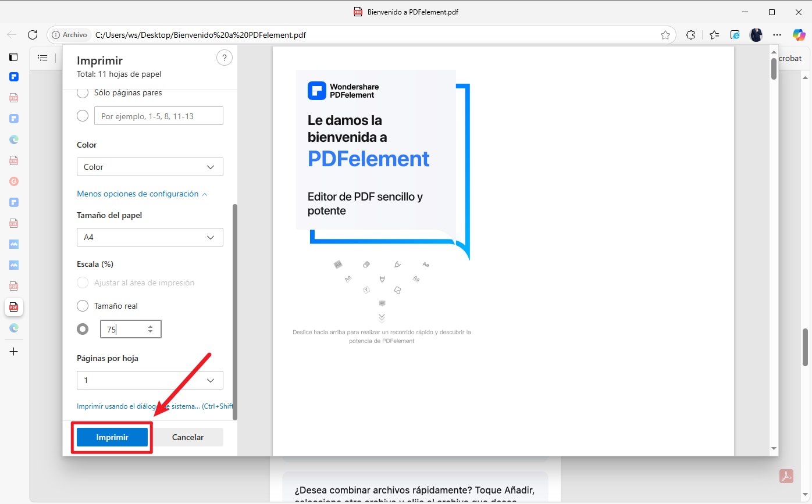
Task: Open the Copilot icon in toolbar
Action: 799,35
